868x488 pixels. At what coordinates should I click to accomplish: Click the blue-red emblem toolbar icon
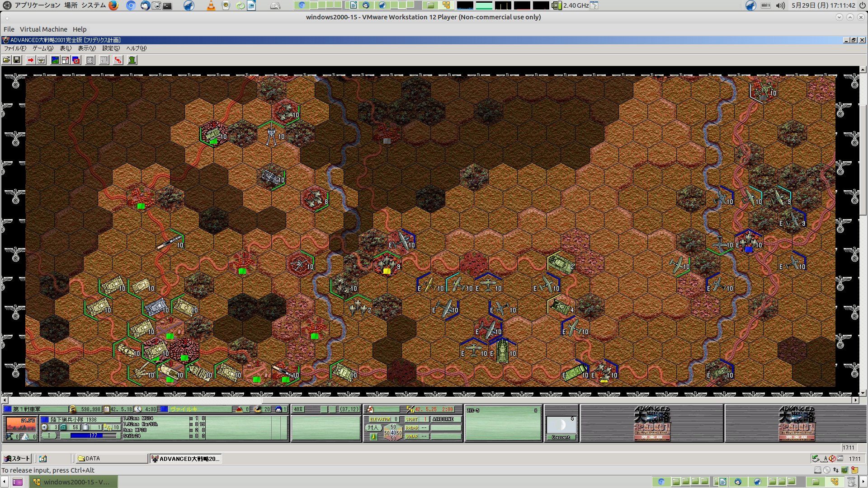point(76,60)
